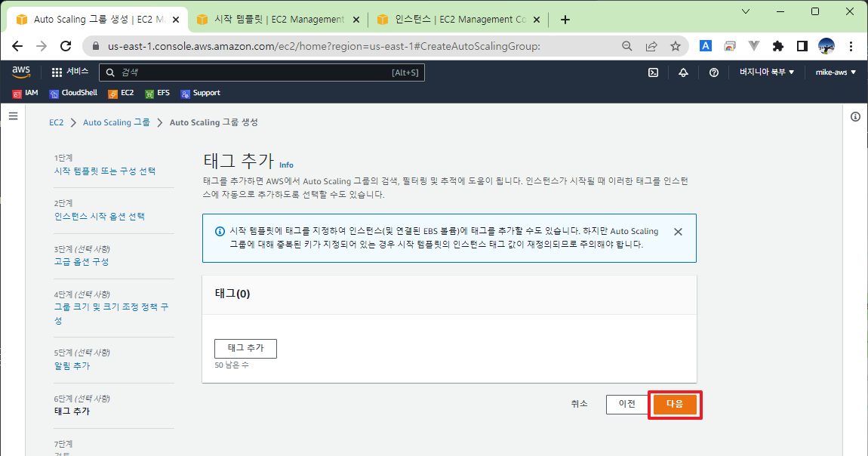
Task: Open the help question mark icon
Action: click(x=714, y=72)
